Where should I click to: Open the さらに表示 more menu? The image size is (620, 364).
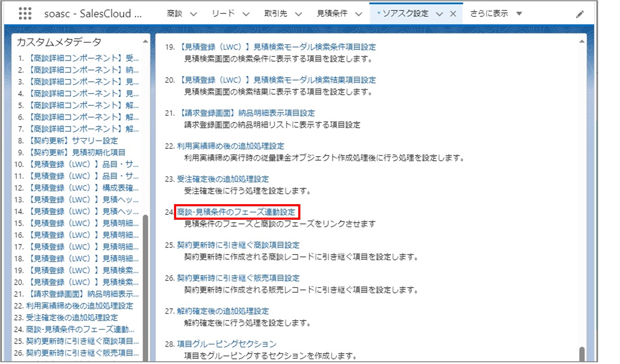click(496, 13)
